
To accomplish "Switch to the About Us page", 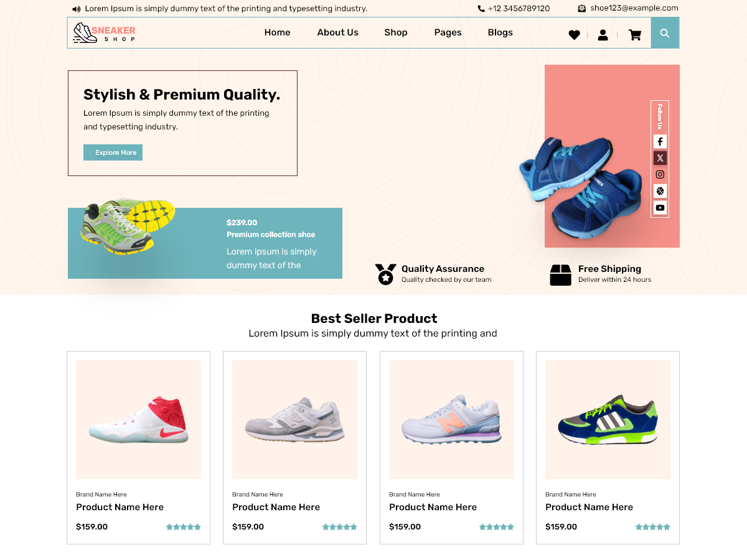I will tap(337, 32).
